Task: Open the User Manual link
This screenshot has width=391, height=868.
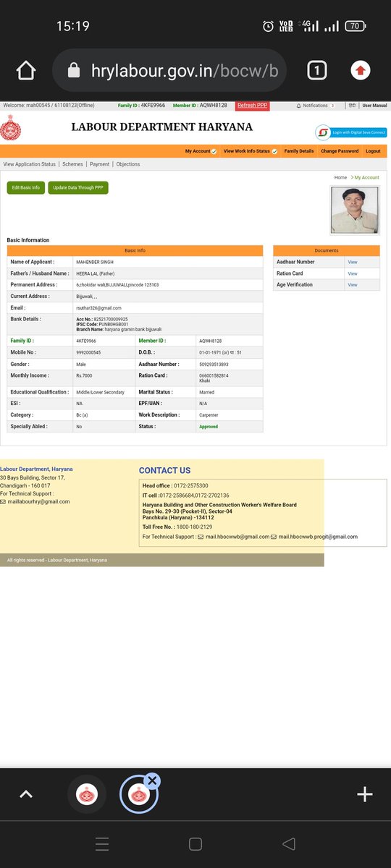Action: click(374, 106)
